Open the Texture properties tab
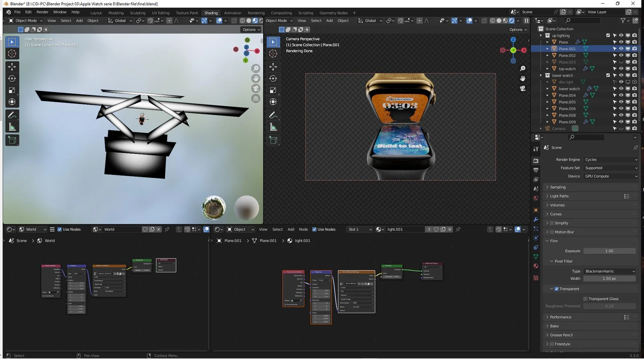 coord(536,278)
